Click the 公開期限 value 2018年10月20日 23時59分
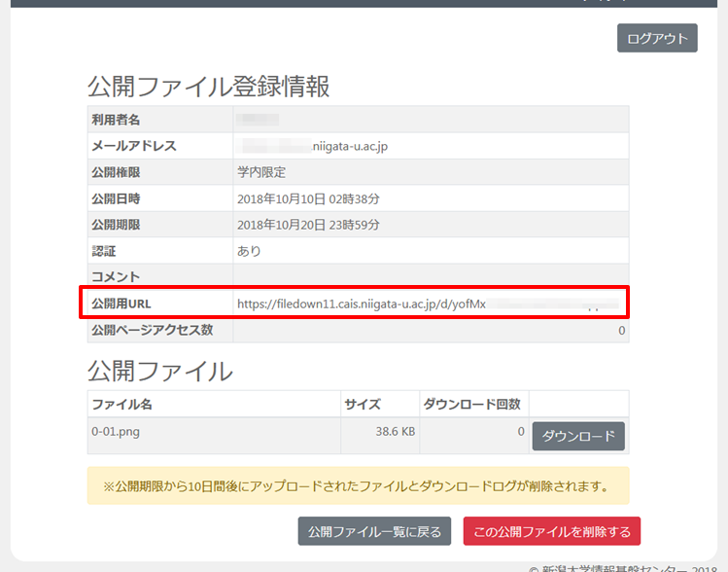 click(308, 225)
